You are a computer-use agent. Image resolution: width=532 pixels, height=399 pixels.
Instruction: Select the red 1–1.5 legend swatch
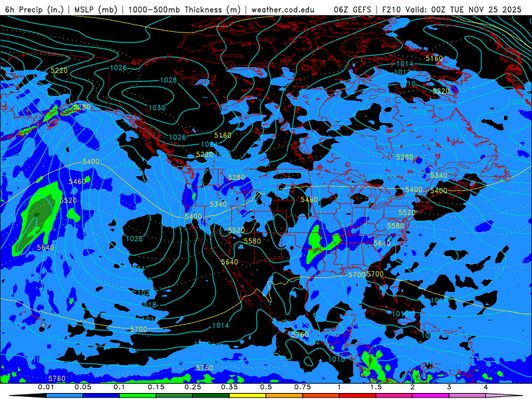click(x=358, y=396)
